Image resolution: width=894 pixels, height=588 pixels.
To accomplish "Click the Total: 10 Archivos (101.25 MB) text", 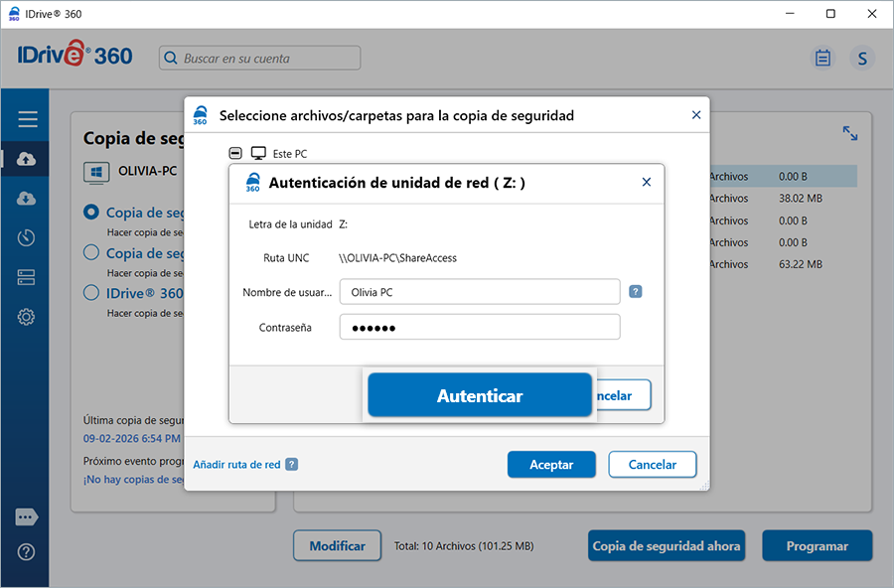I will [x=464, y=546].
